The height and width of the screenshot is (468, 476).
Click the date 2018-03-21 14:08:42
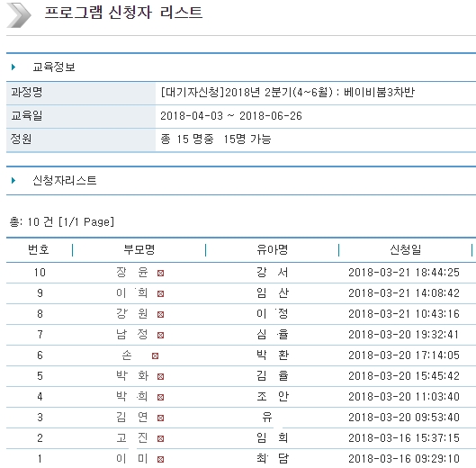click(x=404, y=293)
